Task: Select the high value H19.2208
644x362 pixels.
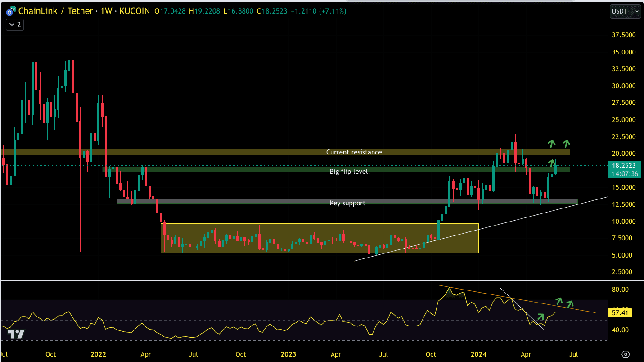Action: 204,11
